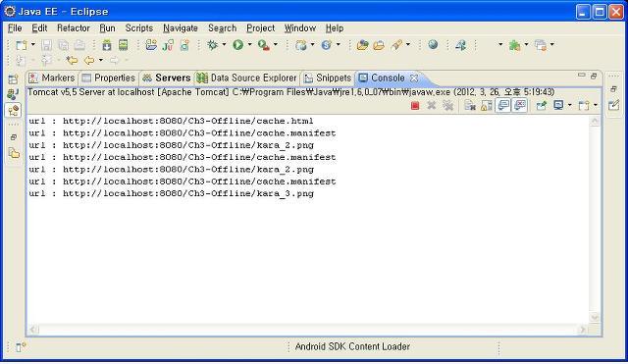Screen dimensions: 628x364
Task: Switch to the Snippets tab
Action: (x=328, y=78)
